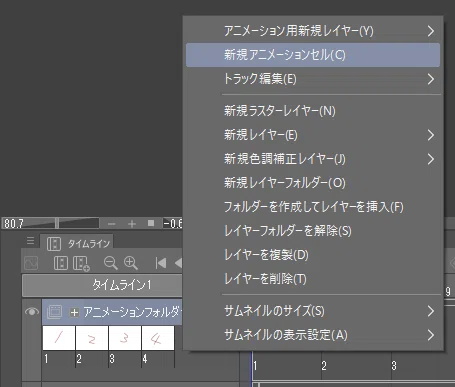
Task: Click frame 3 on the timeline ruler
Action: 394,366
